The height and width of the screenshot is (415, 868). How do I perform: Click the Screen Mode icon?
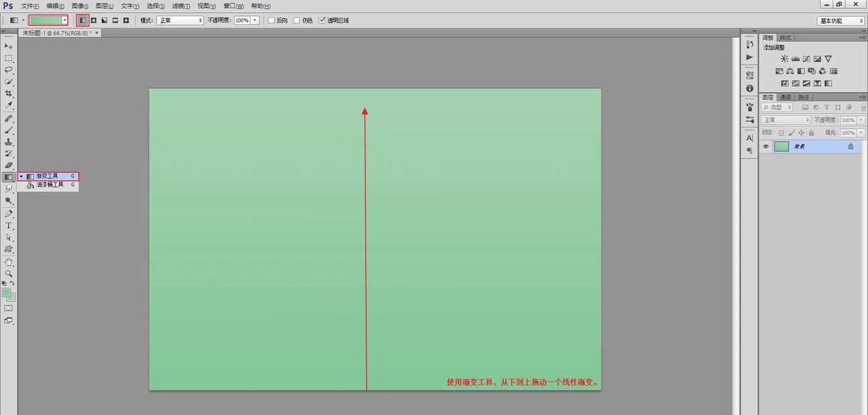(8, 321)
